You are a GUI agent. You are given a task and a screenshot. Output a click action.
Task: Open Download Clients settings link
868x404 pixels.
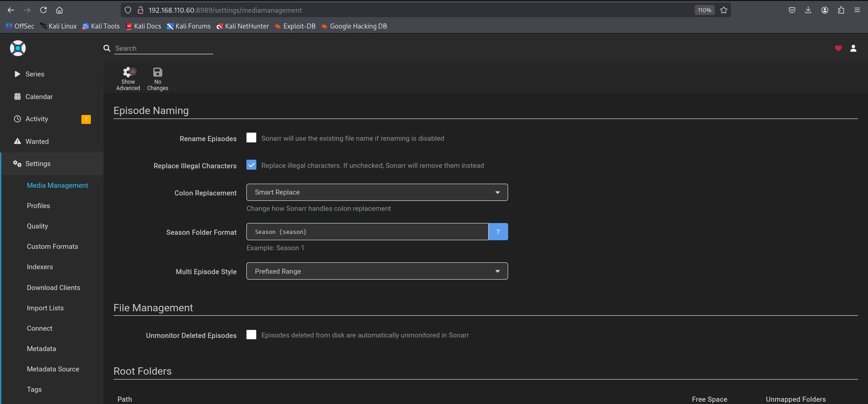(x=53, y=288)
